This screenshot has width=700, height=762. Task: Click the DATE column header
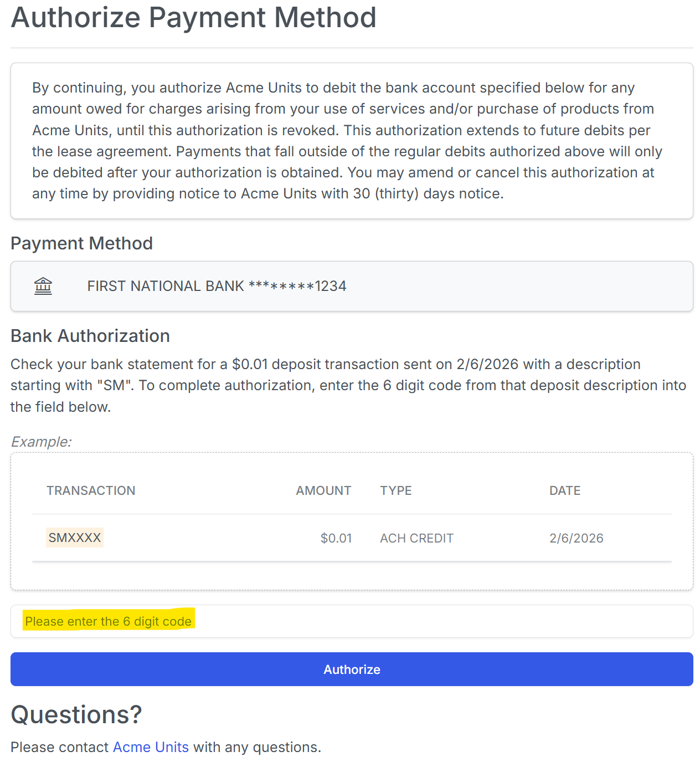point(564,490)
